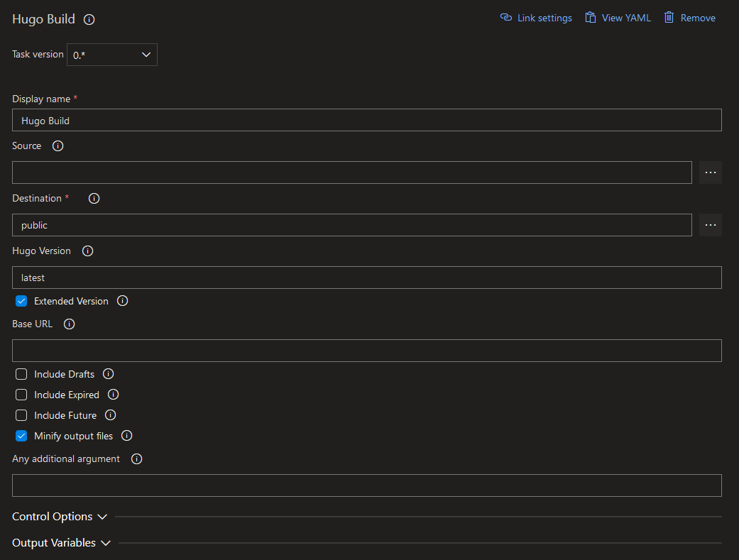The height and width of the screenshot is (560, 739).
Task: Click the Base URL input field
Action: (x=367, y=351)
